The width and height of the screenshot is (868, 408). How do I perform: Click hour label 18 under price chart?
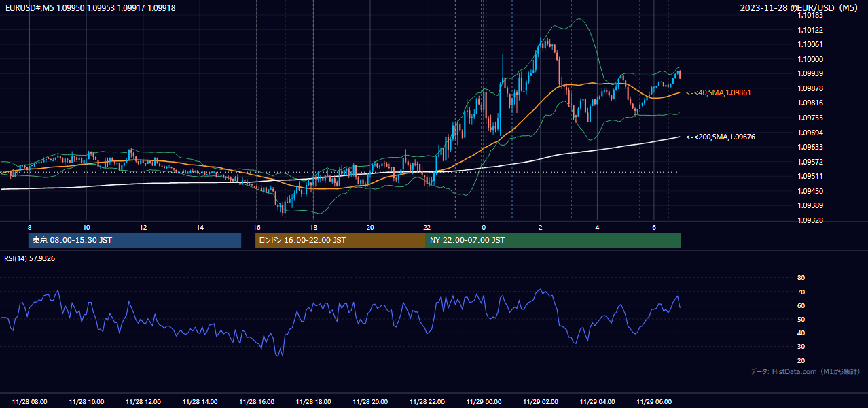[313, 227]
